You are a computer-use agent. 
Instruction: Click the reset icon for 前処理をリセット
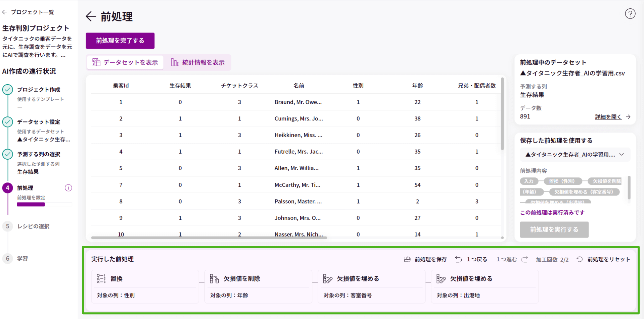click(x=580, y=259)
